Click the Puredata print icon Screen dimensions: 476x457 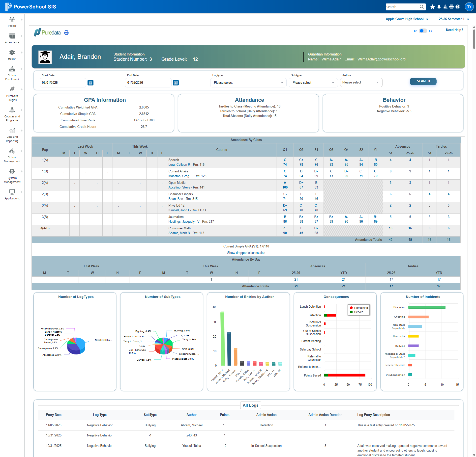[x=66, y=32]
